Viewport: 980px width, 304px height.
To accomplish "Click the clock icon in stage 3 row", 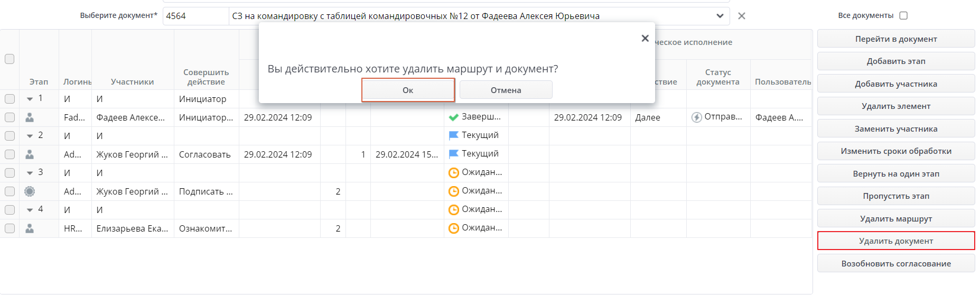I will click(453, 173).
